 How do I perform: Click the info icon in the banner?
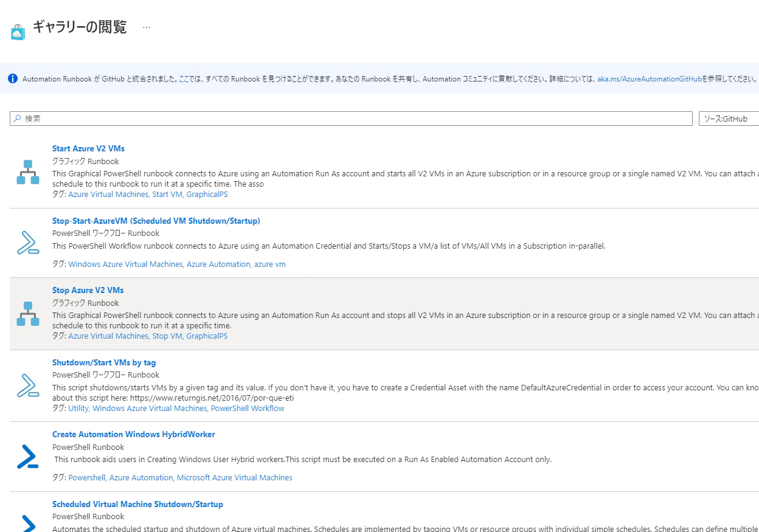tap(13, 78)
